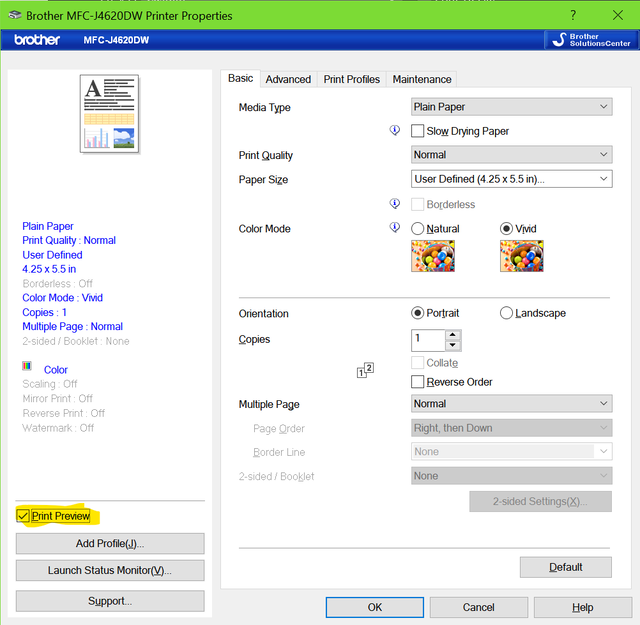Click the Default button
Screen dimensions: 640x625
[x=566, y=567]
